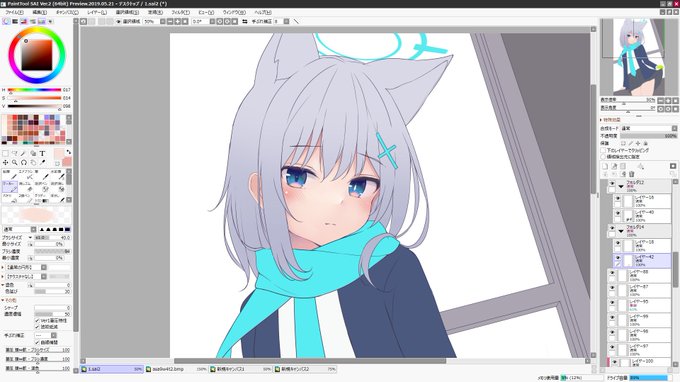Choose the エアブラシ airbrush
Image resolution: width=680 pixels, height=382 pixels.
26,174
